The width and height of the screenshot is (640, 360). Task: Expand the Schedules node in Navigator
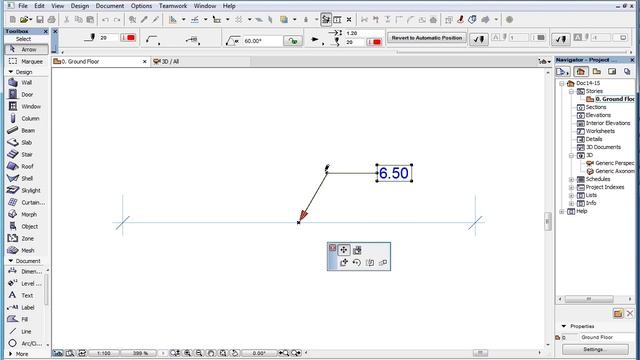point(571,180)
